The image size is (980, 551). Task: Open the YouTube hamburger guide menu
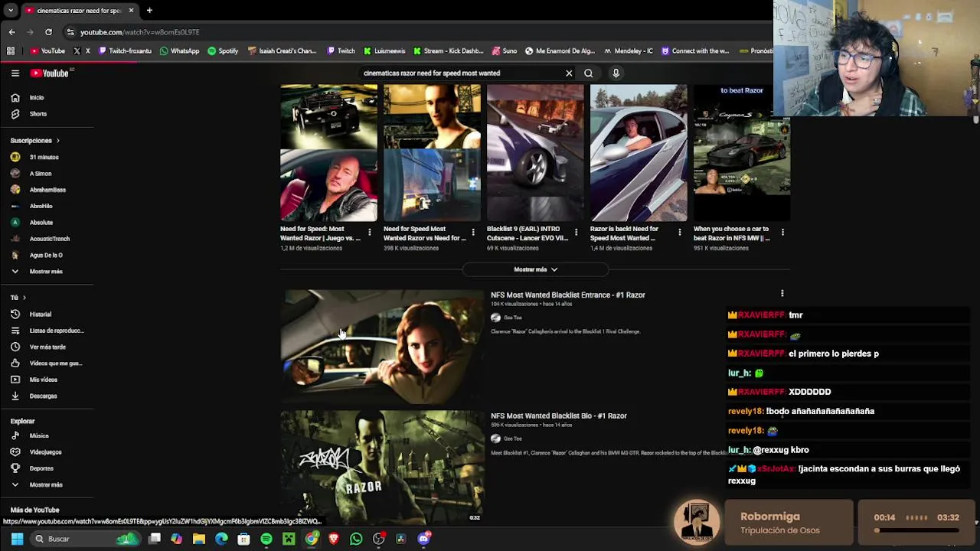(15, 73)
